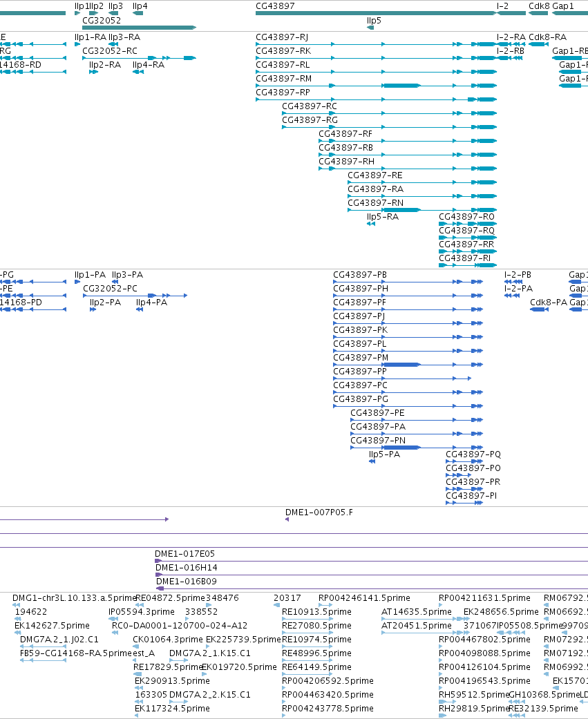The width and height of the screenshot is (588, 719).
Task: Select protein CG43897-PM
Action: pyautogui.click(x=408, y=365)
